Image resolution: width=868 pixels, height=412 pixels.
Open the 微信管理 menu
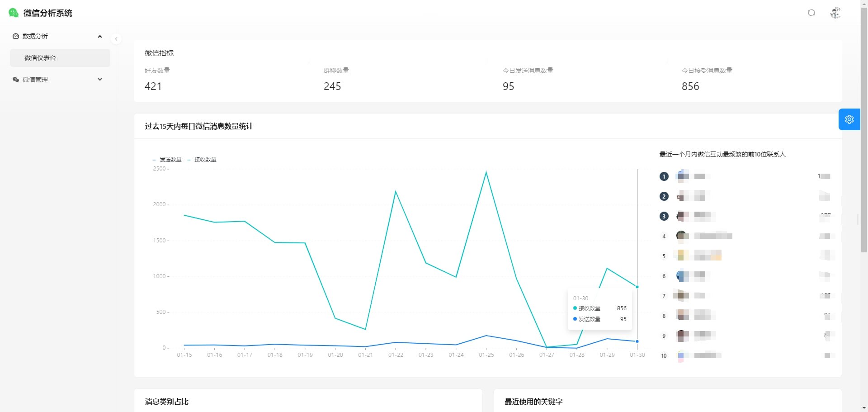[x=35, y=80]
